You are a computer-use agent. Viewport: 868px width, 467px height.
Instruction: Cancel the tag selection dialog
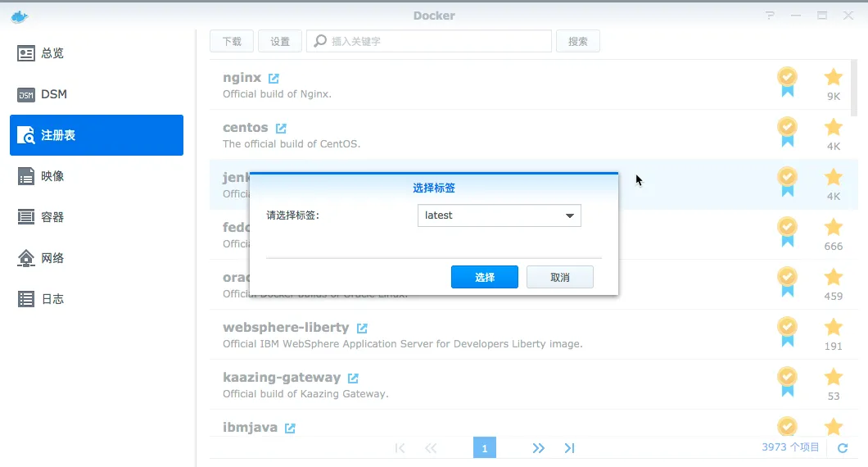(x=559, y=277)
